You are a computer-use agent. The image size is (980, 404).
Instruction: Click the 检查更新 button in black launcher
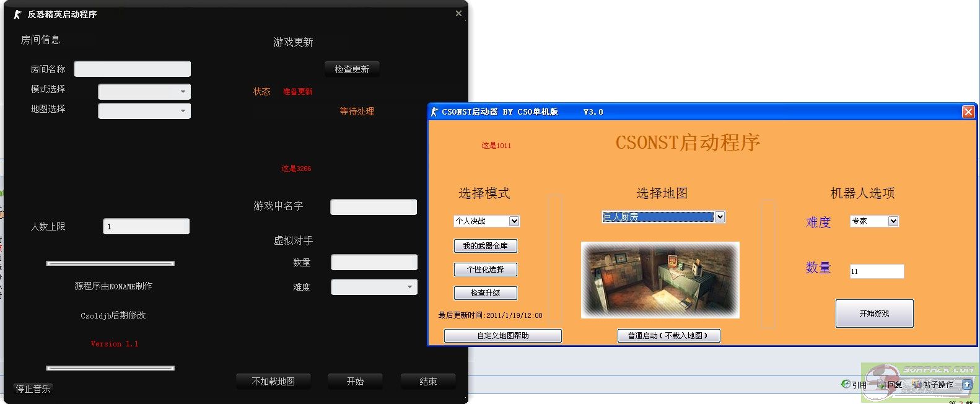(352, 69)
